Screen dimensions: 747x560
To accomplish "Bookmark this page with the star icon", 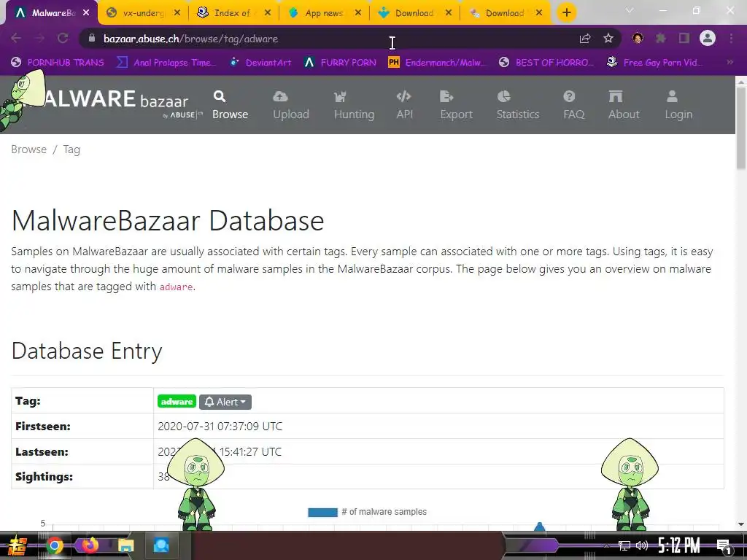I will (608, 38).
